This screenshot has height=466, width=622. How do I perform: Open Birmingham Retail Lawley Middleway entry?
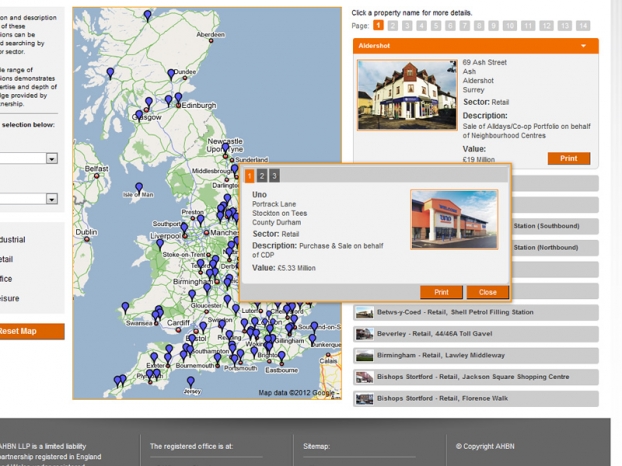point(476,355)
